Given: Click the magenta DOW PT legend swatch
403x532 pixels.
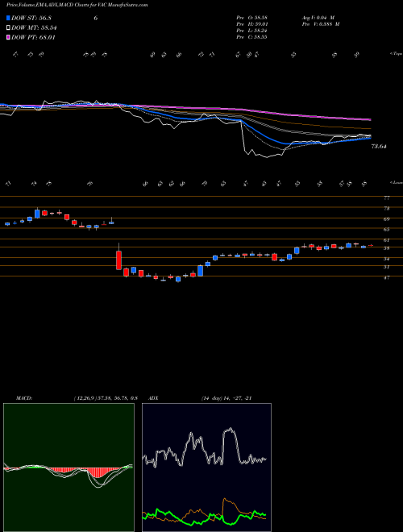Looking at the screenshot, I should coord(8,37).
